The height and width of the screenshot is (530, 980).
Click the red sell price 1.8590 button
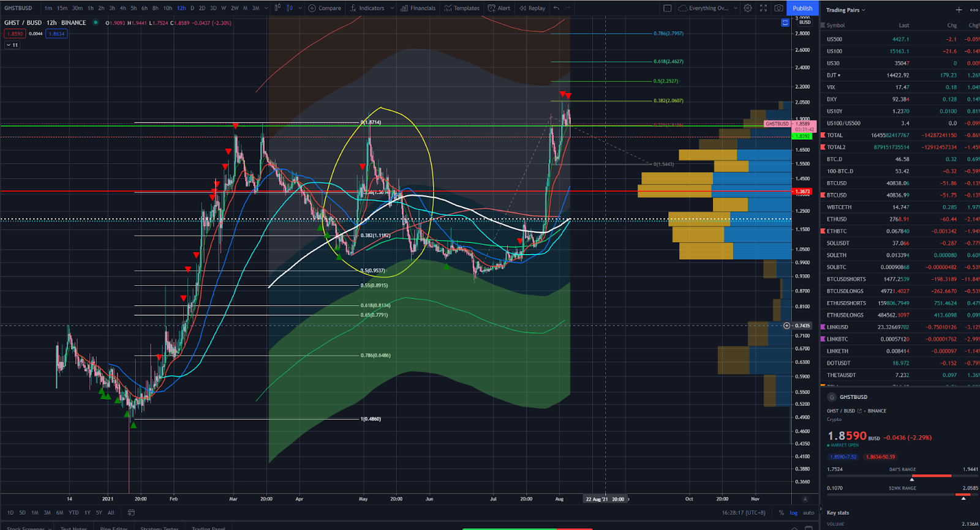[15, 34]
